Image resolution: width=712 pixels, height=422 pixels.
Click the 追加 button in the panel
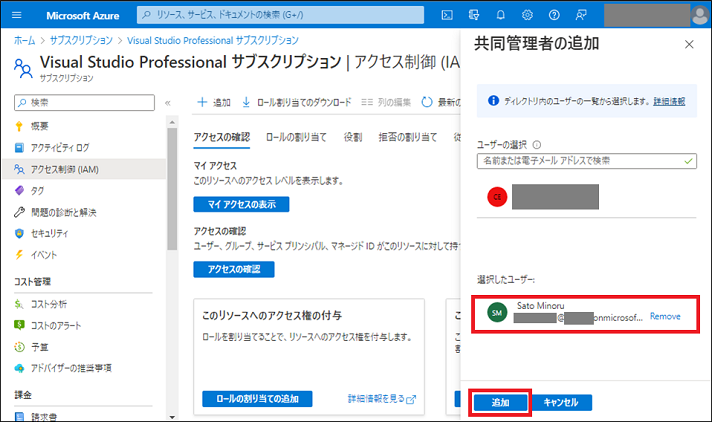pos(500,402)
